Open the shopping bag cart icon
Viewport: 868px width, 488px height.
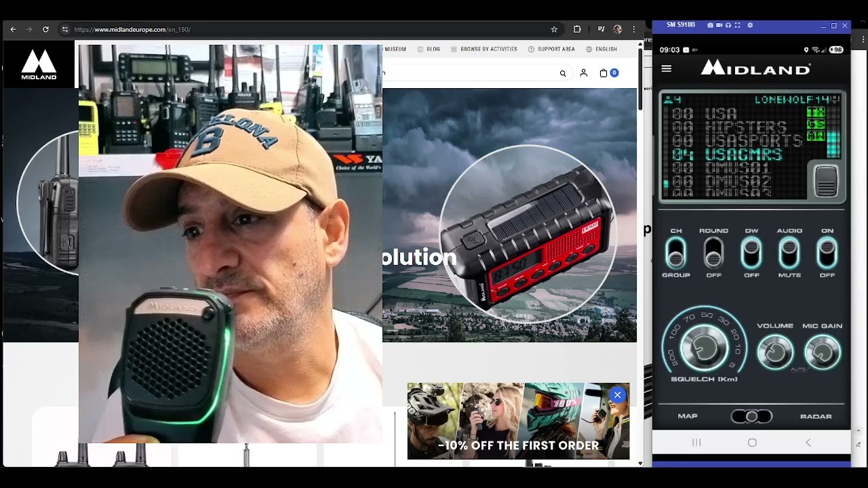(x=604, y=73)
